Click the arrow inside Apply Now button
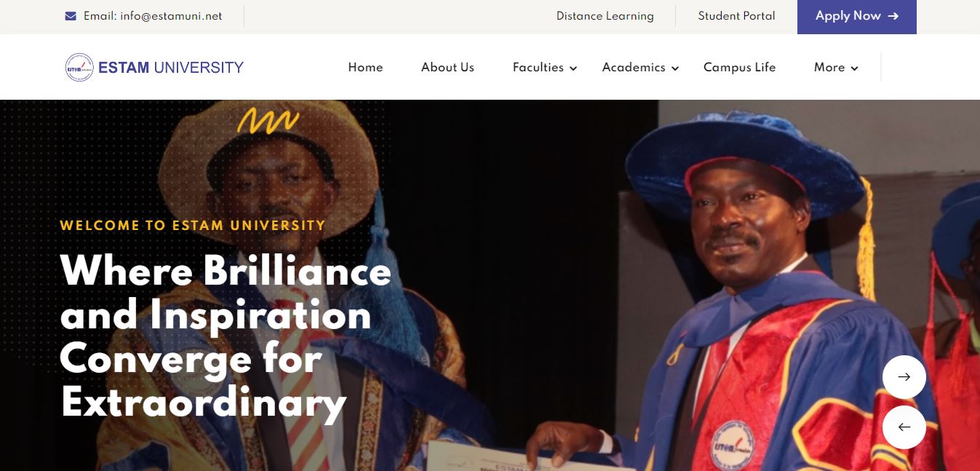 coord(893,16)
